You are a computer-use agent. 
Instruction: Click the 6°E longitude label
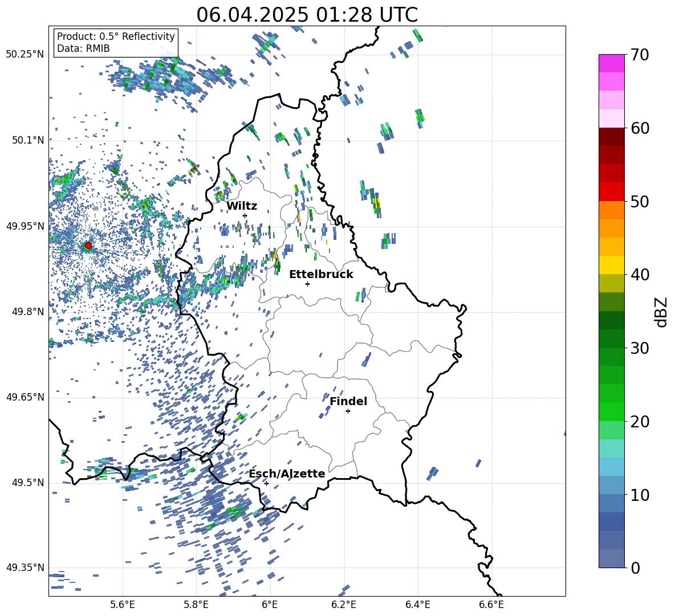pos(270,605)
